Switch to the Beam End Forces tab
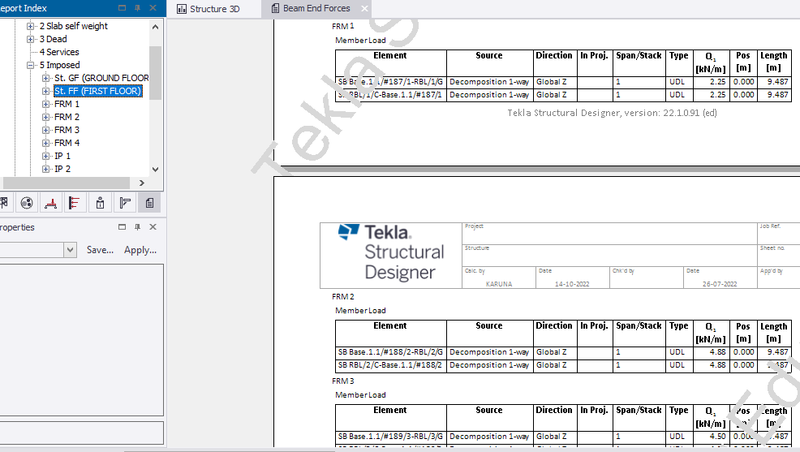Viewport: 800px width, 452px height. [x=316, y=9]
